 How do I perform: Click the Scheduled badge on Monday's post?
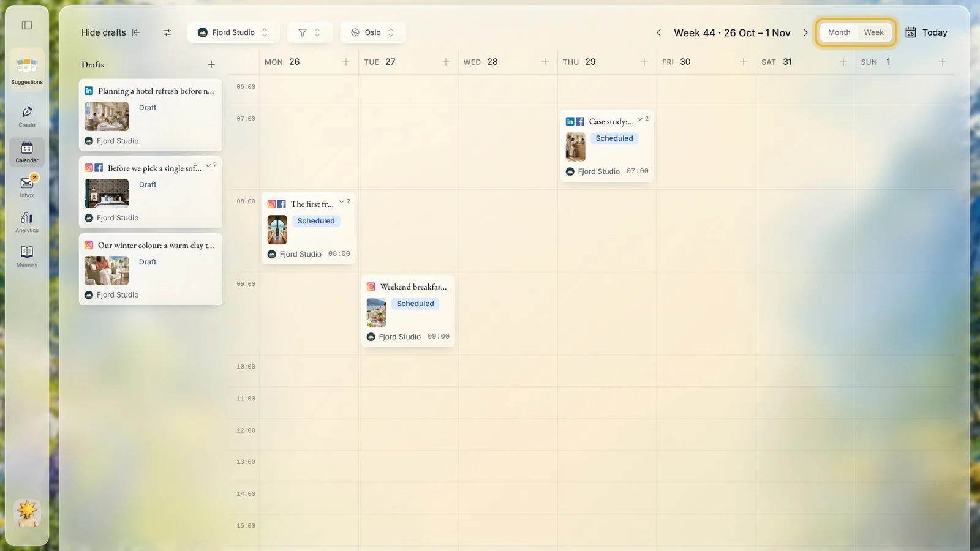pos(316,221)
